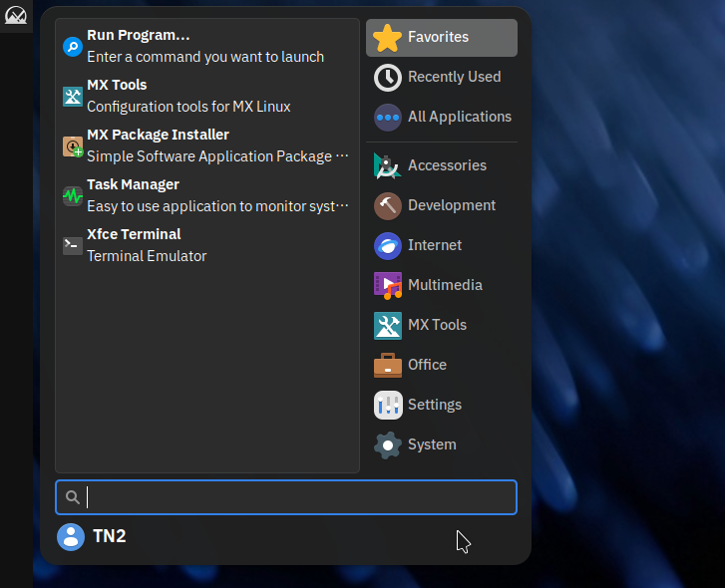Click the Accessories category icon
The height and width of the screenshot is (588, 725).
tap(388, 165)
